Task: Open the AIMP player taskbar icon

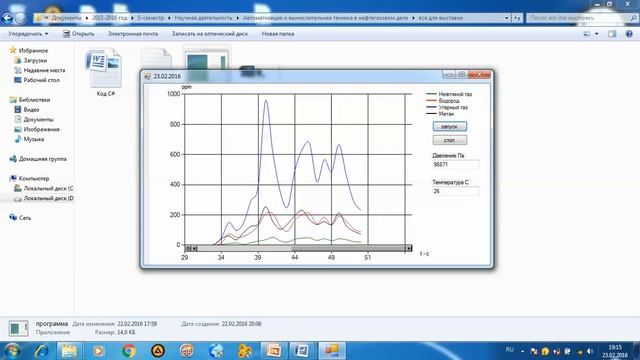Action: 158,351
